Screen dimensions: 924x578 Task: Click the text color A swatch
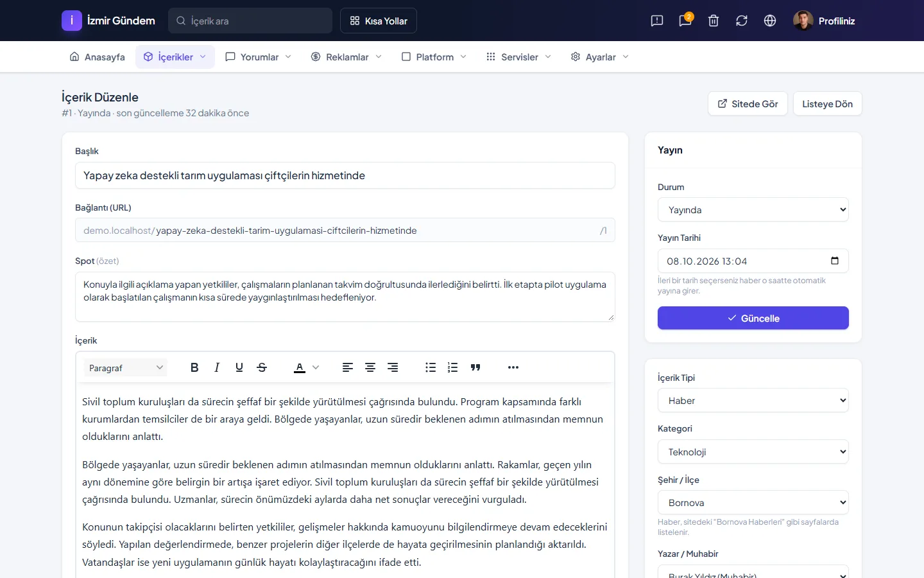(x=300, y=367)
